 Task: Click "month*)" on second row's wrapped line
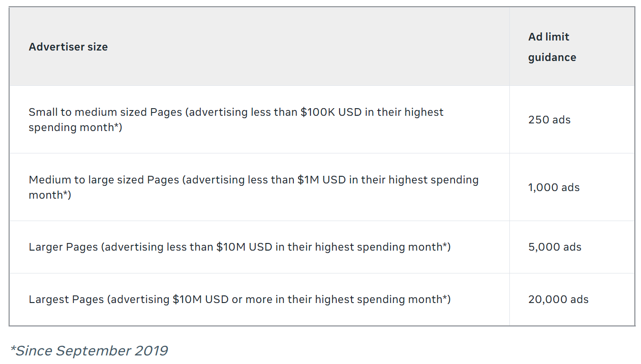(x=50, y=195)
